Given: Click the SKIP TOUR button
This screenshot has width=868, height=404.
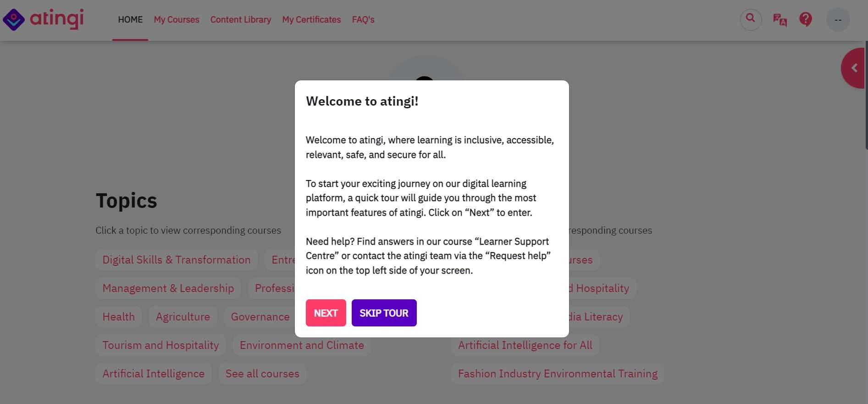Looking at the screenshot, I should click(384, 313).
